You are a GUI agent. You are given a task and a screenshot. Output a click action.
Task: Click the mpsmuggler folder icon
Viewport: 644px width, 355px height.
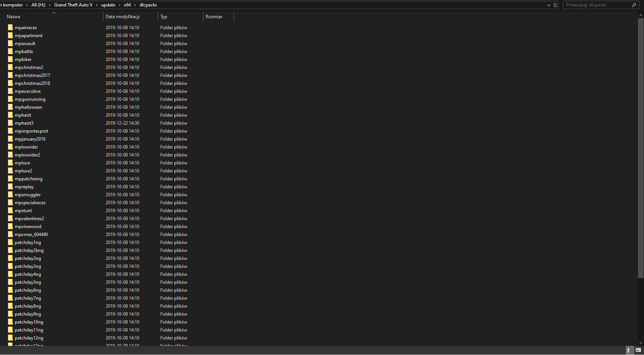pos(10,194)
